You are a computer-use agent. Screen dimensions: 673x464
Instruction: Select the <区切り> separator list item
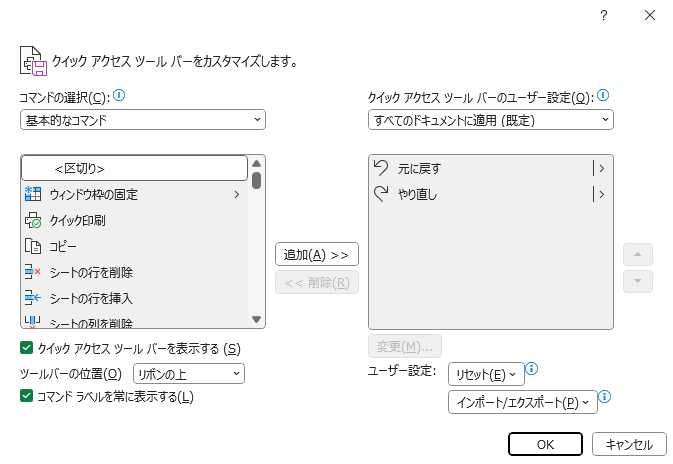134,168
